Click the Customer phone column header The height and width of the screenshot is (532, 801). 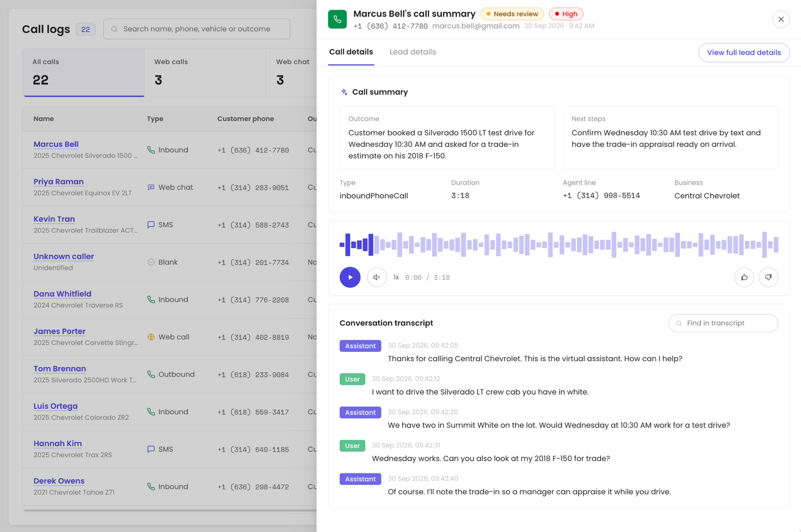point(246,119)
